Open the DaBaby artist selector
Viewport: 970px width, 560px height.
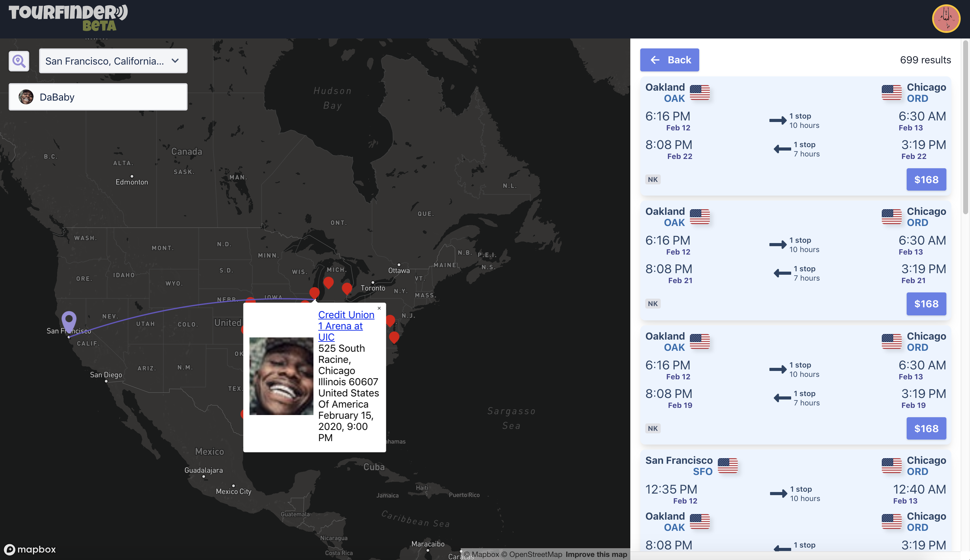tap(97, 97)
